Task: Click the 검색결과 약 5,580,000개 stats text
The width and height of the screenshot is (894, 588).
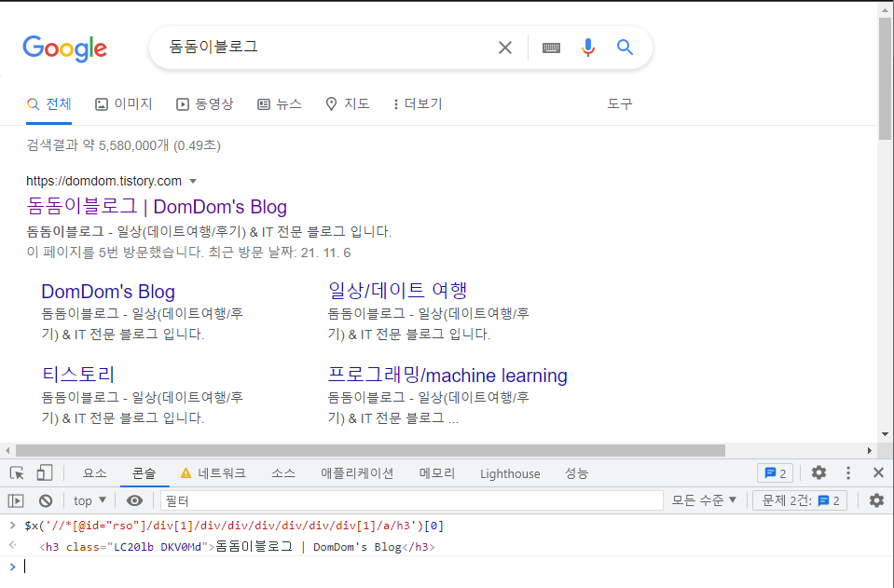Action: [x=123, y=145]
